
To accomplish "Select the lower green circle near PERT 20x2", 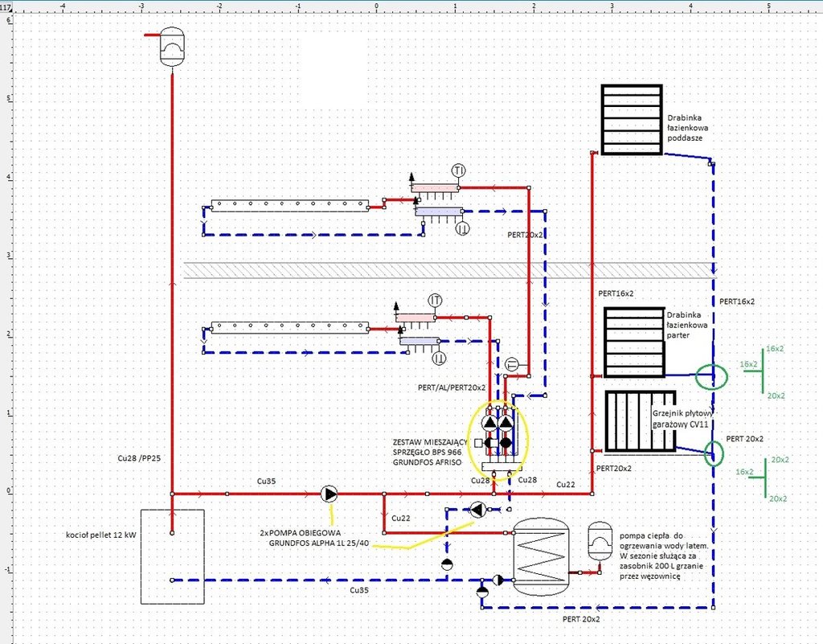I will pyautogui.click(x=711, y=453).
